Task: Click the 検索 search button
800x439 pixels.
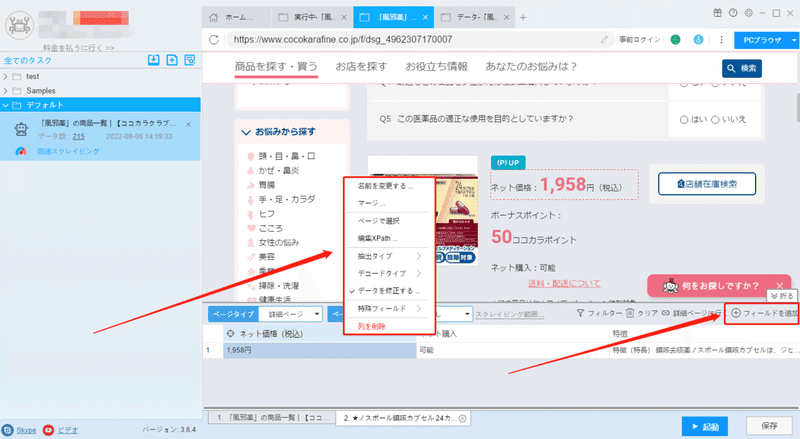Action: click(x=742, y=68)
